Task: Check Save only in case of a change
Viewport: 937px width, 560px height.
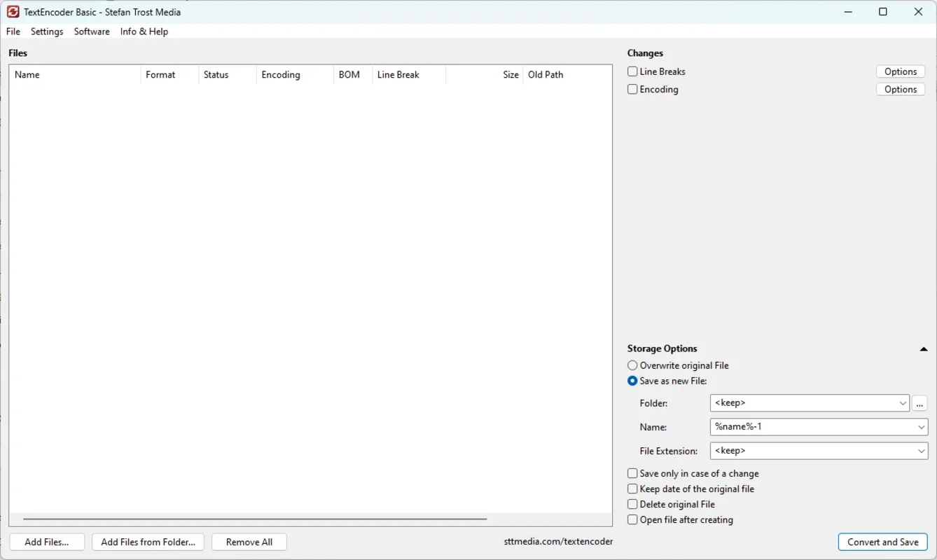Action: point(633,474)
